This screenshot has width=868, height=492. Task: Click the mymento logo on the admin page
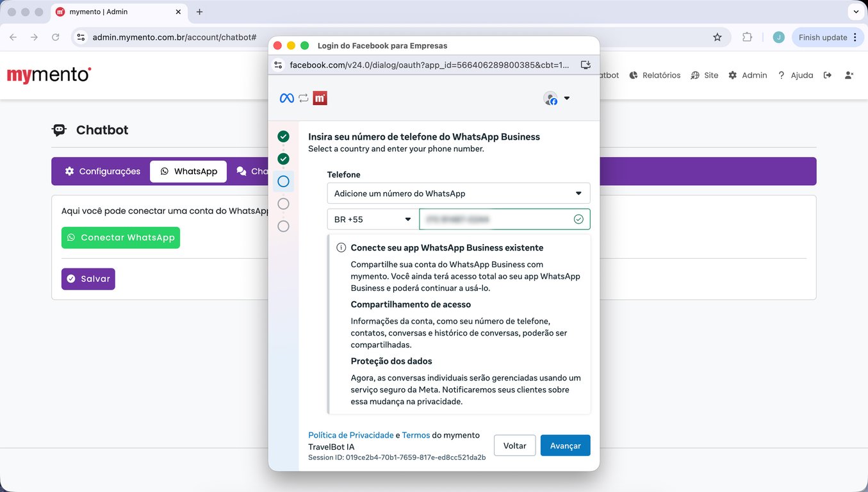click(49, 75)
